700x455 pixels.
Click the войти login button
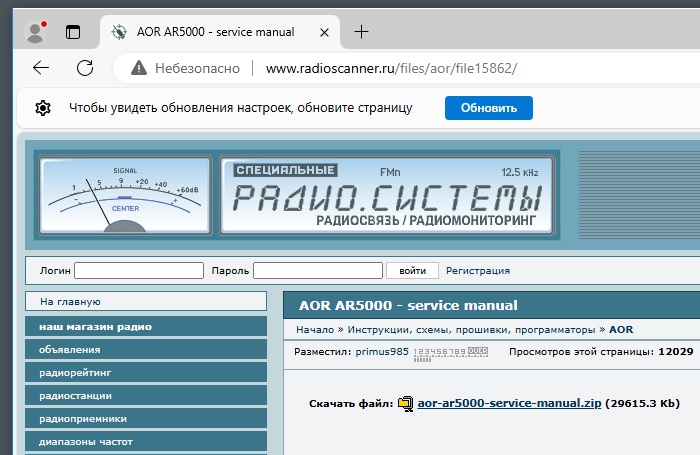pos(412,271)
